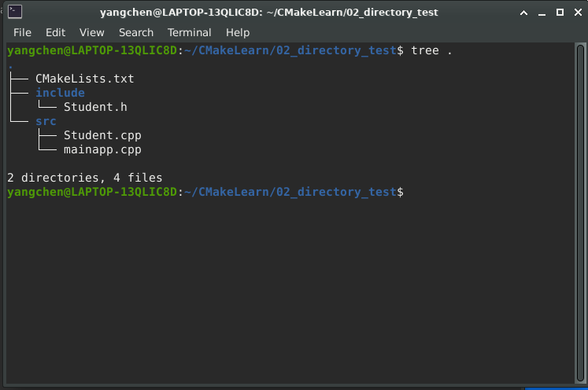Open the View menu
The height and width of the screenshot is (390, 588).
[91, 32]
